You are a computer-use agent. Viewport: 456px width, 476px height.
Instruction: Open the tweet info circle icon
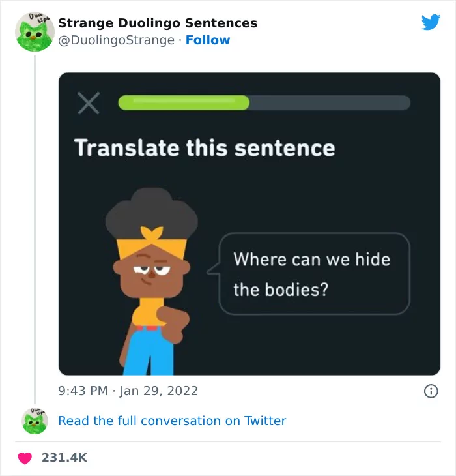[431, 391]
